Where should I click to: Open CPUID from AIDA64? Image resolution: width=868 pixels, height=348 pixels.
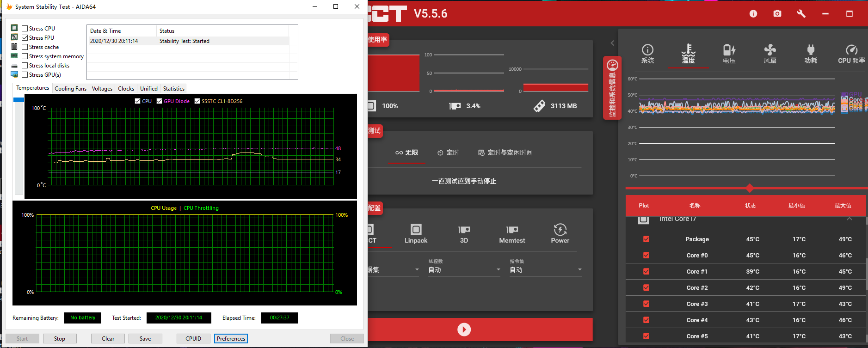193,338
